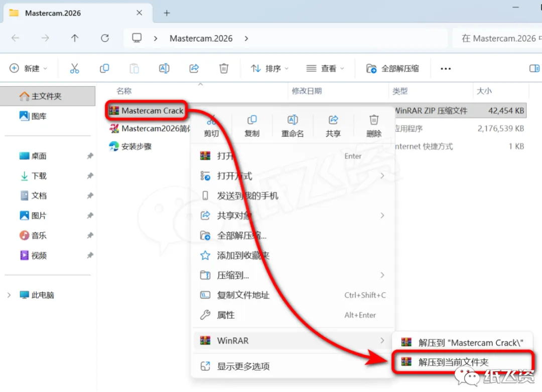The width and height of the screenshot is (542, 392).
Task: Unpin 桌面 via its pin icon
Action: (x=90, y=156)
